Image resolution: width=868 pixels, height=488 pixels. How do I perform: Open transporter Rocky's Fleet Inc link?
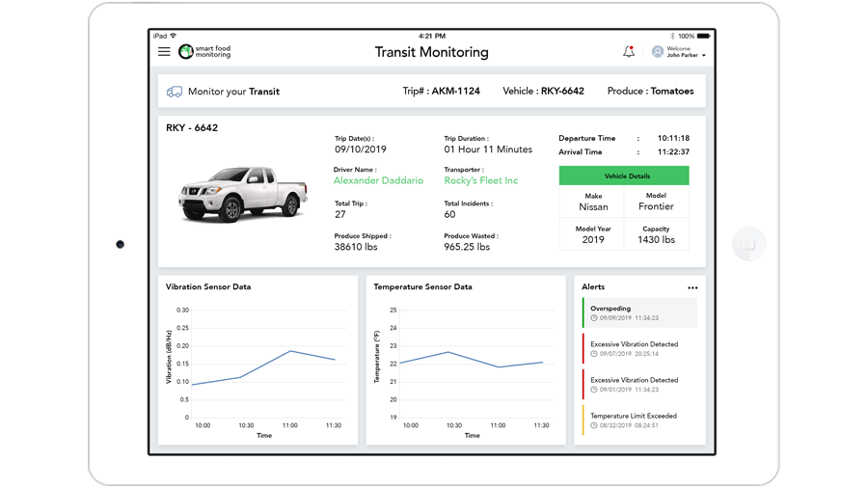click(x=480, y=180)
